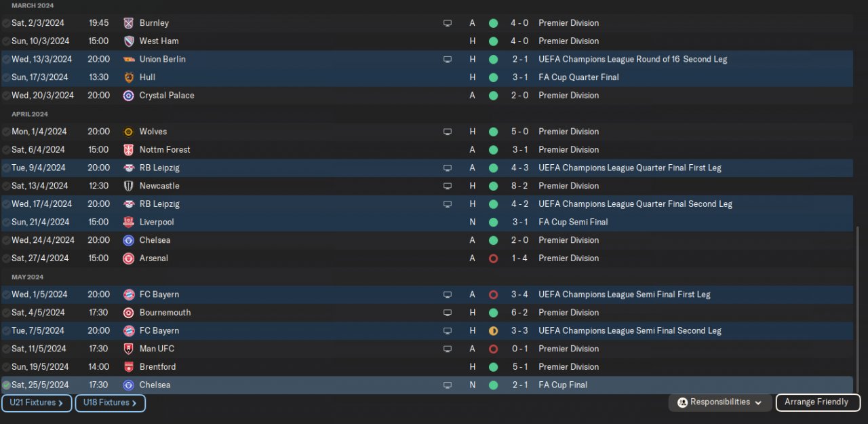Viewport: 868px width, 424px height.
Task: Click the Man UFC club badge
Action: click(128, 349)
